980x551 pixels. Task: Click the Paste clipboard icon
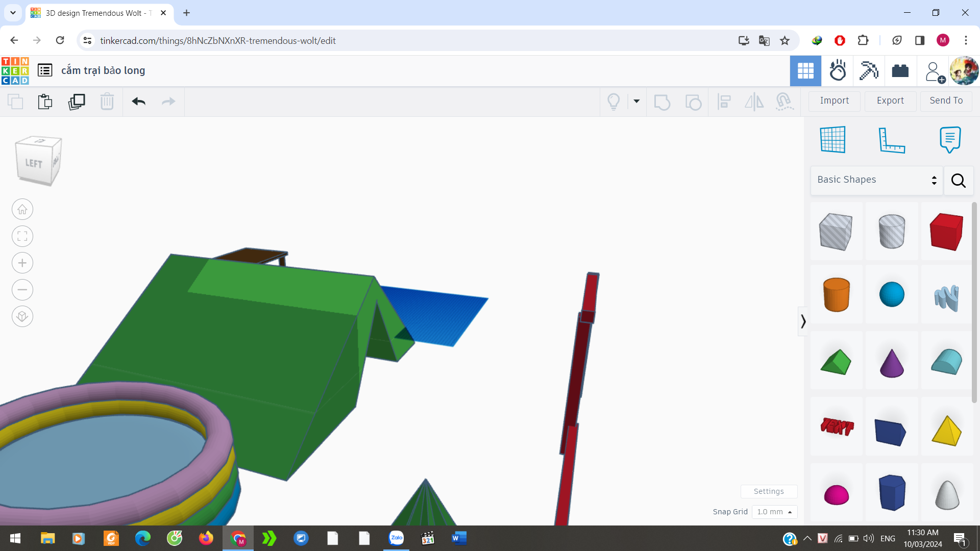point(45,102)
